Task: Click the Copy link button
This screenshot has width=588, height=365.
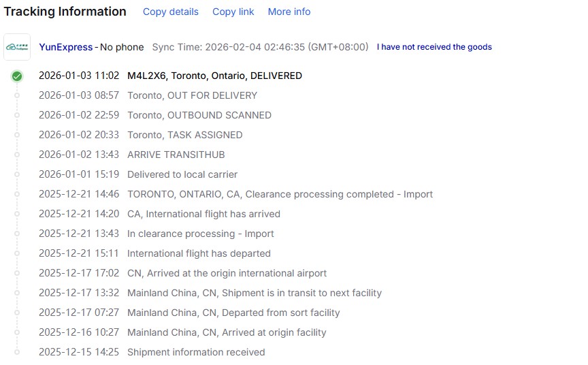Action: pyautogui.click(x=233, y=12)
